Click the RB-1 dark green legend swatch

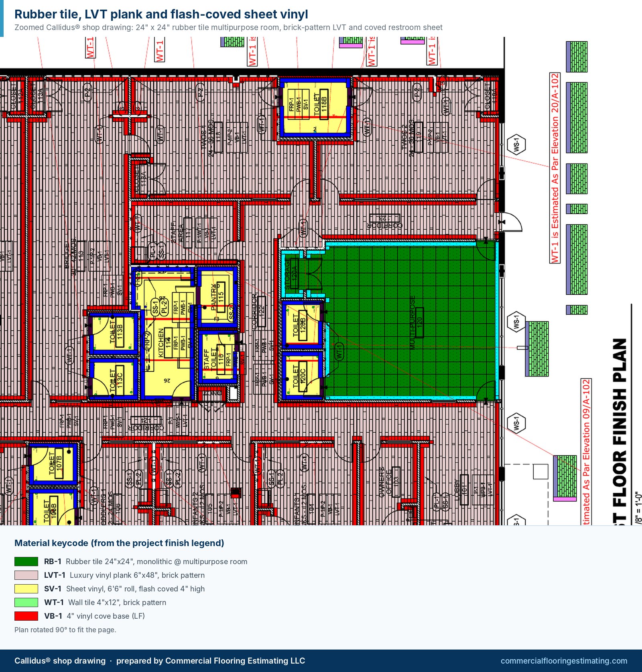(x=26, y=561)
